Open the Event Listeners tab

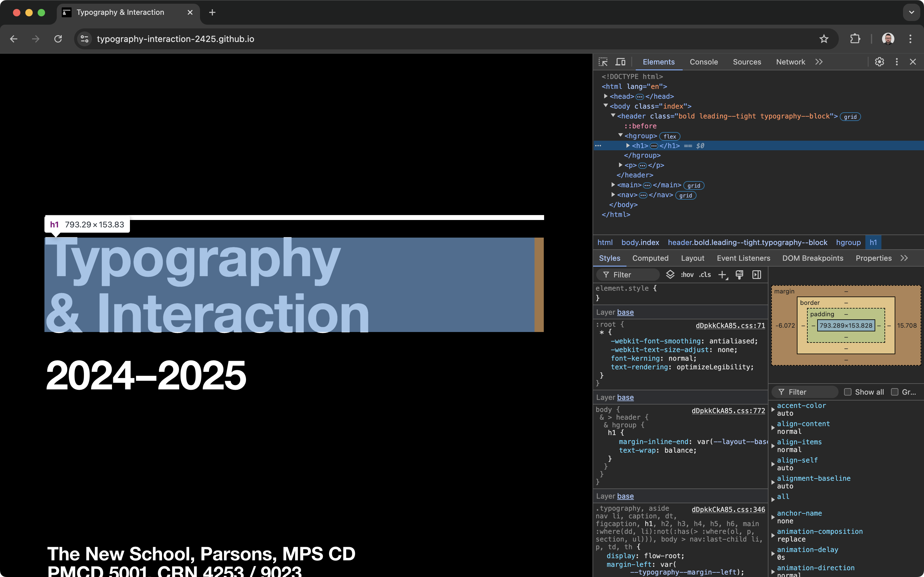point(743,258)
